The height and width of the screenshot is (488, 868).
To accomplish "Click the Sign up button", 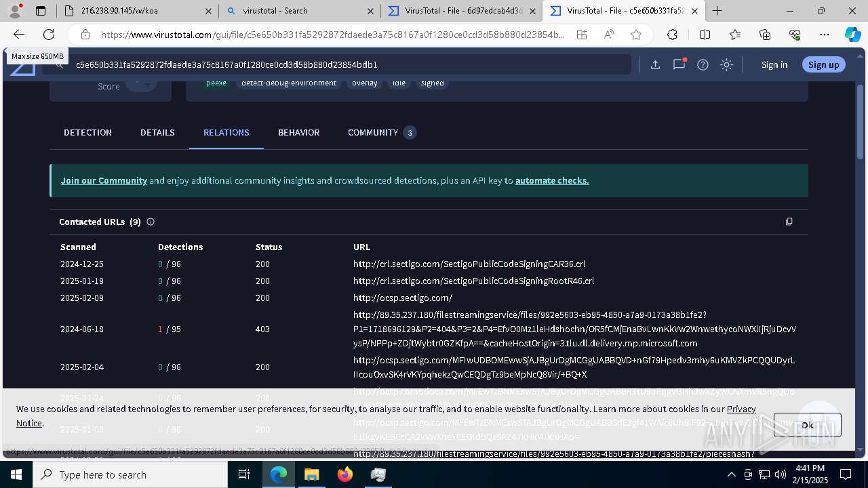I will (823, 64).
